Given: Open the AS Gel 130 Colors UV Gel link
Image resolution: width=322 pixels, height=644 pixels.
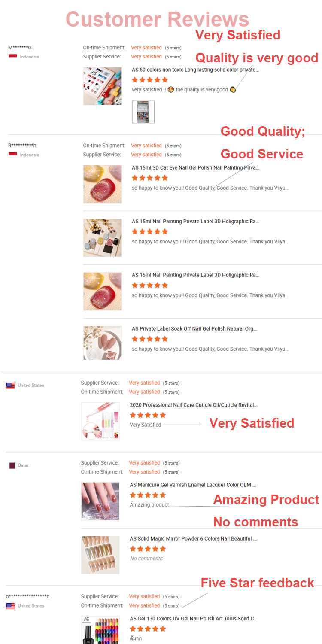Looking at the screenshot, I should pyautogui.click(x=193, y=619).
